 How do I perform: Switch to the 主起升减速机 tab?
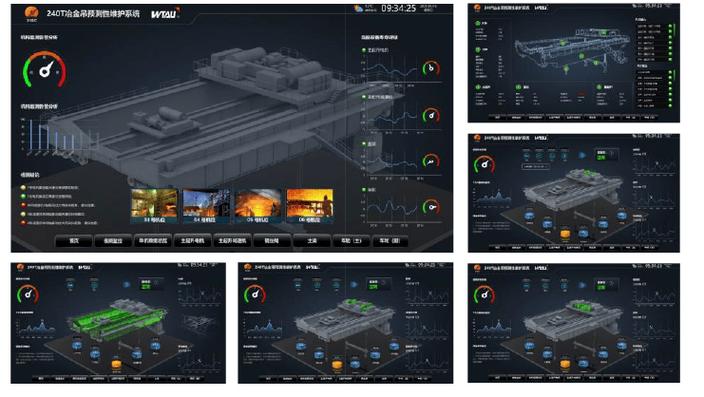232,241
